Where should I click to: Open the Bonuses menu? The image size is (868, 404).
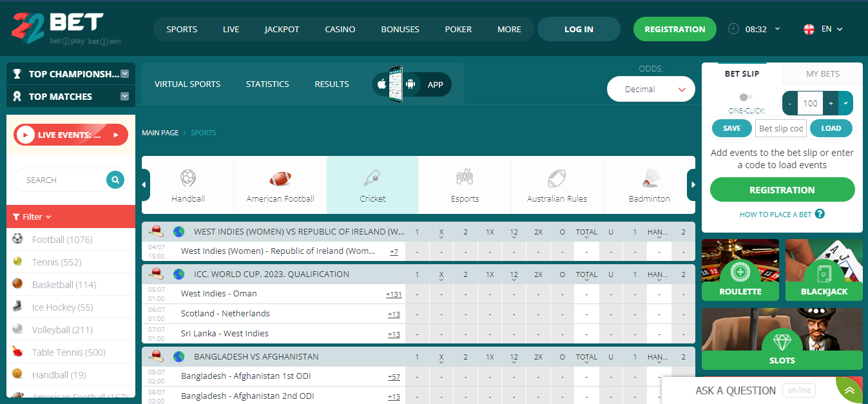(x=400, y=29)
